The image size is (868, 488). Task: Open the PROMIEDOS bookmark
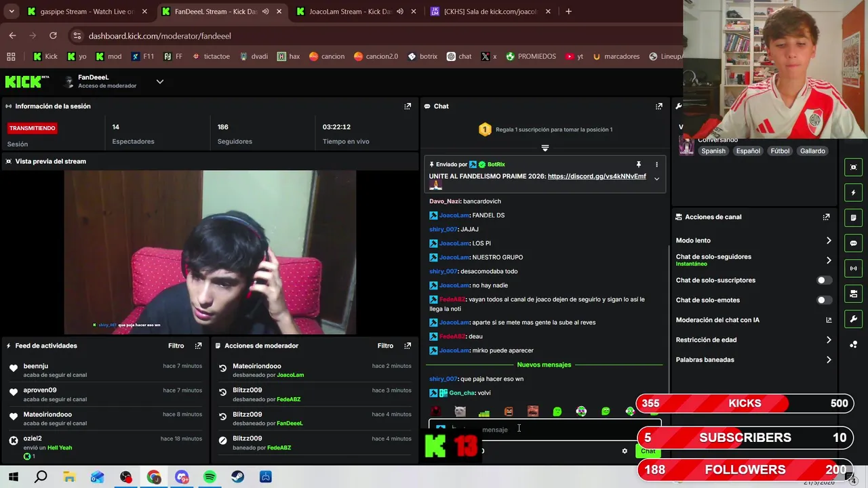531,56
